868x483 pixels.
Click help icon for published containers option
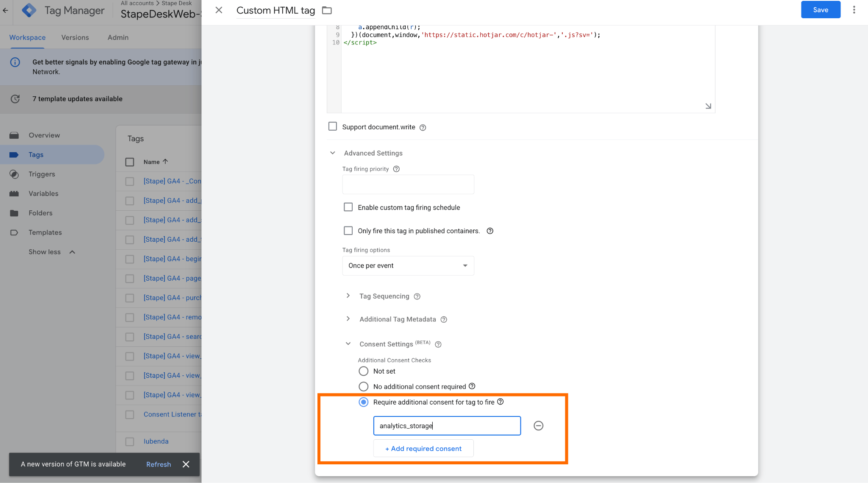pos(490,231)
